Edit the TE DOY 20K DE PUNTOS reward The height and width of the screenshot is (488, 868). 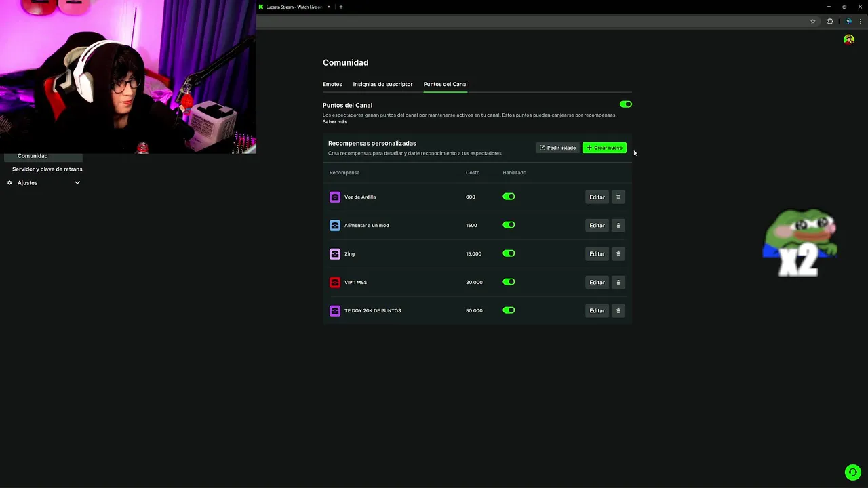[x=597, y=311]
